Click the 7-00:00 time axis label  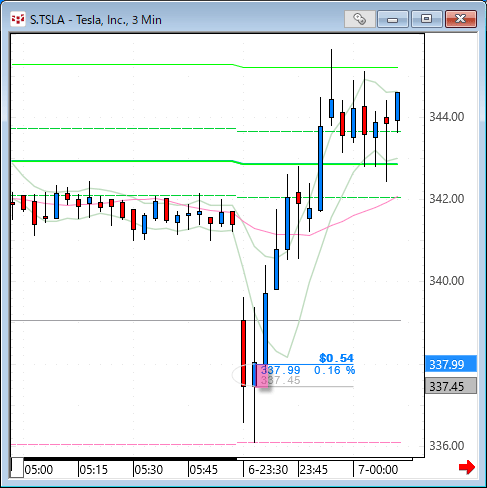click(378, 470)
